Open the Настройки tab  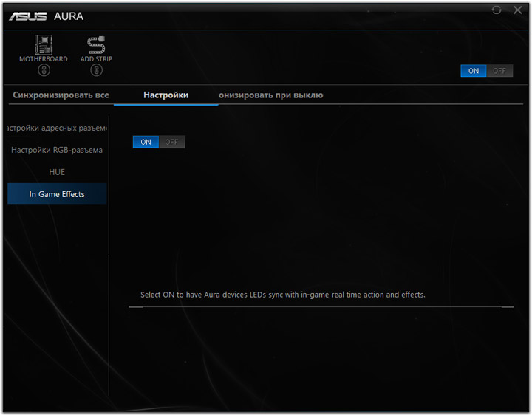[x=166, y=95]
